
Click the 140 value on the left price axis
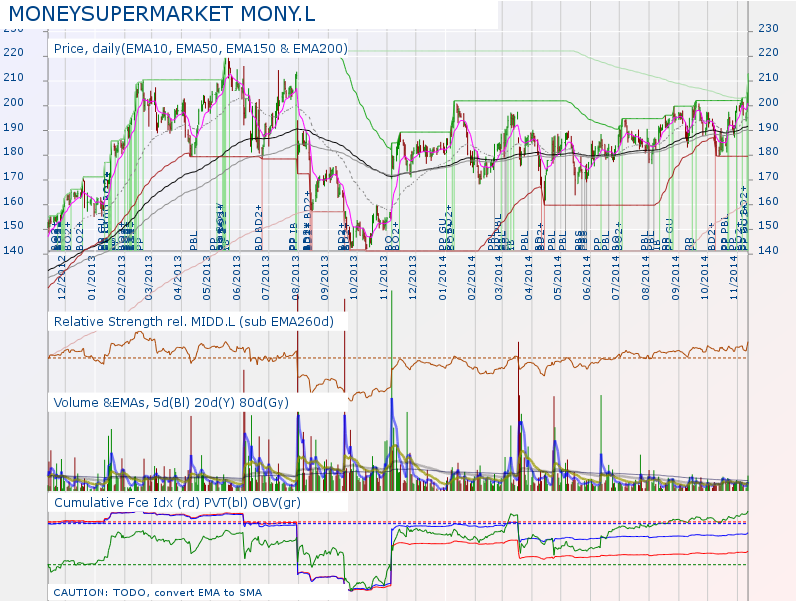coord(14,251)
